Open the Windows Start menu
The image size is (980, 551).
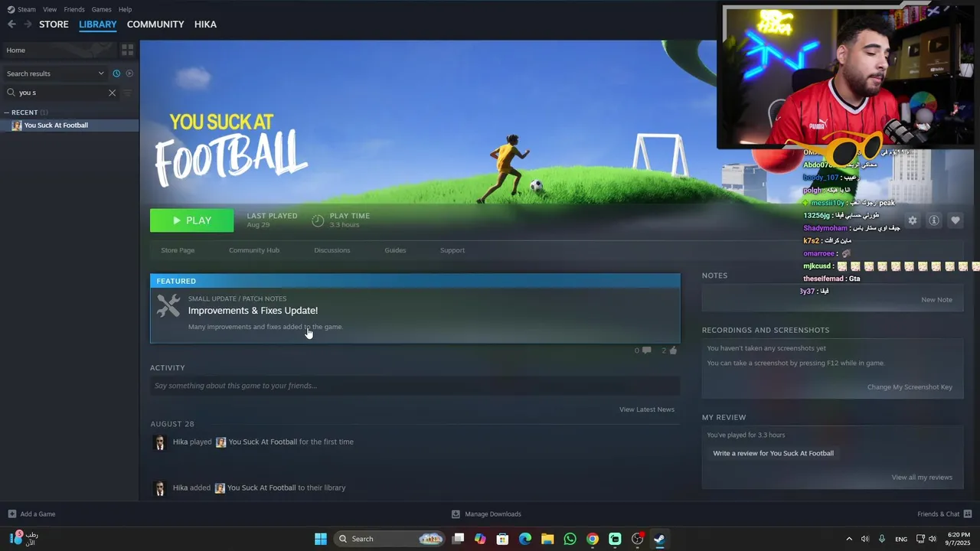[x=321, y=539]
